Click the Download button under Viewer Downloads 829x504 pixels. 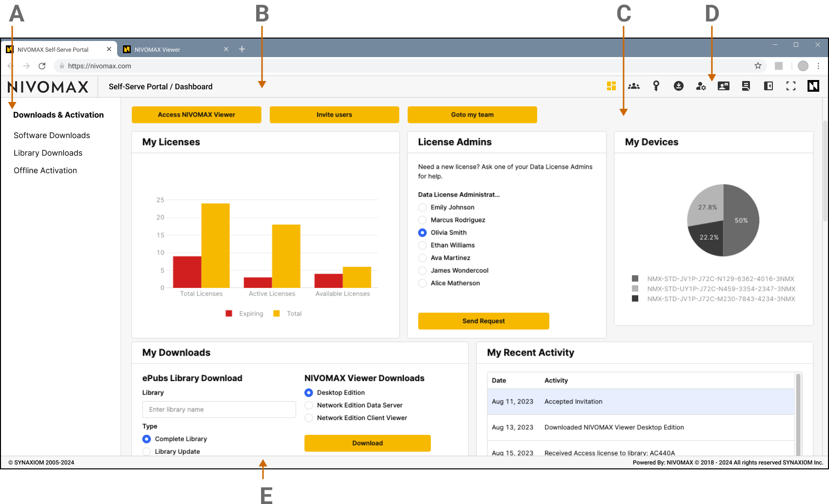click(367, 443)
